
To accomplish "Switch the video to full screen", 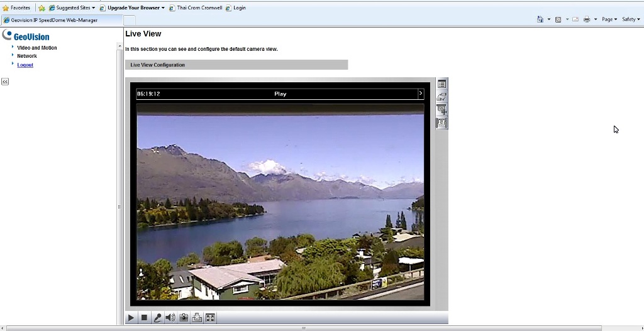I will [210, 318].
